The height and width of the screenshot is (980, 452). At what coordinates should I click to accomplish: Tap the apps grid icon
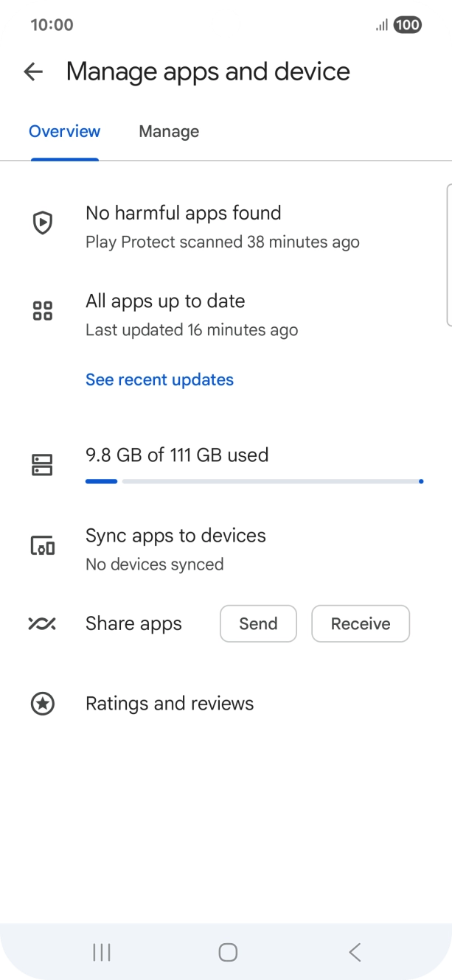pyautogui.click(x=43, y=311)
